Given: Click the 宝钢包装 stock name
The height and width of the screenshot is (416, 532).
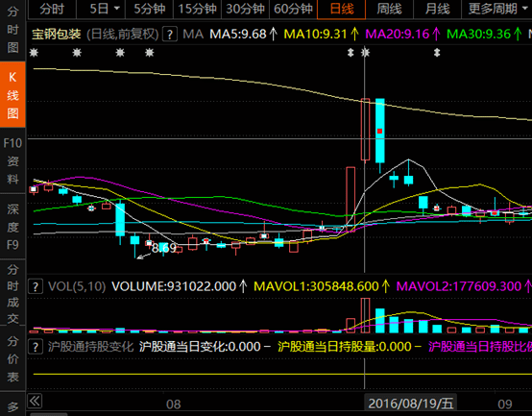Looking at the screenshot, I should (x=57, y=35).
